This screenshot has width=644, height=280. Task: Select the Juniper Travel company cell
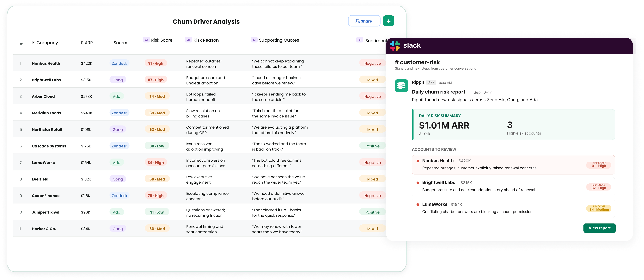pos(46,212)
